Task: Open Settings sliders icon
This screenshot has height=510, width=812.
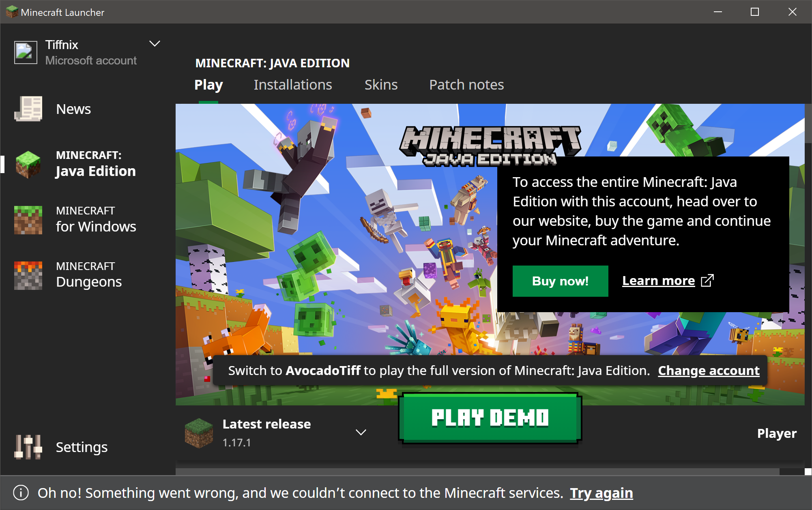Action: (28, 447)
